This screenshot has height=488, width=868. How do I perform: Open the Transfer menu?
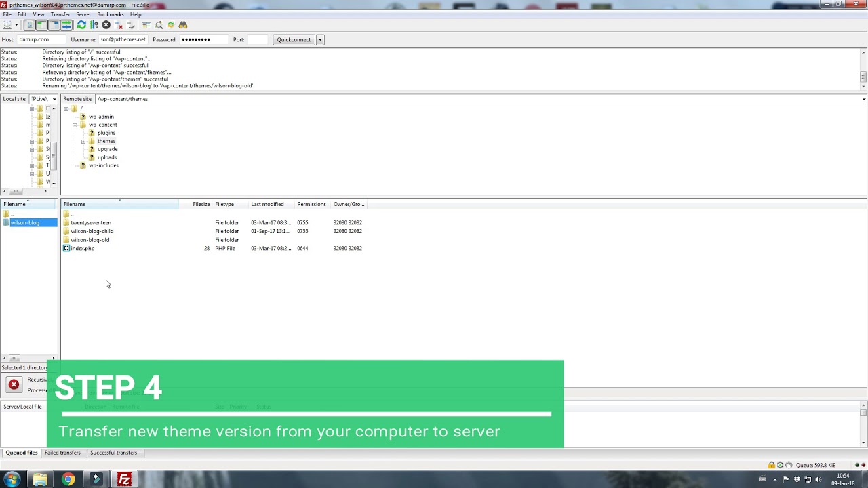pyautogui.click(x=60, y=14)
